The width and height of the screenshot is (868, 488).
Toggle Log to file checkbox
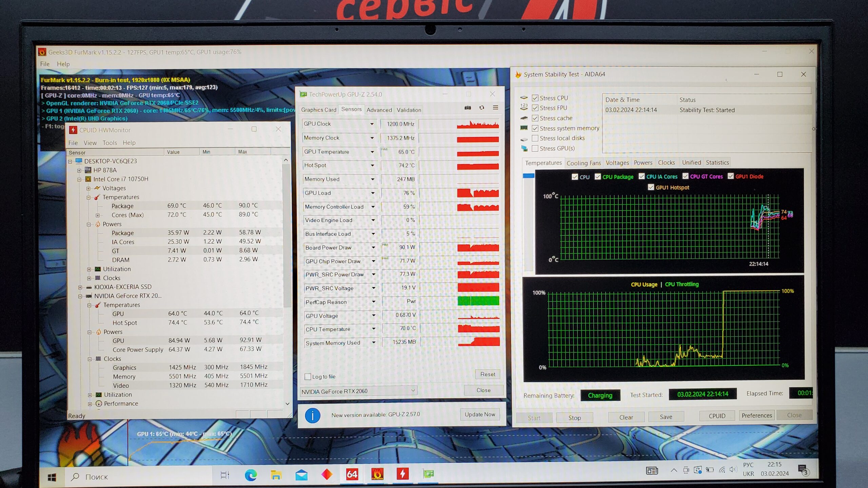308,377
